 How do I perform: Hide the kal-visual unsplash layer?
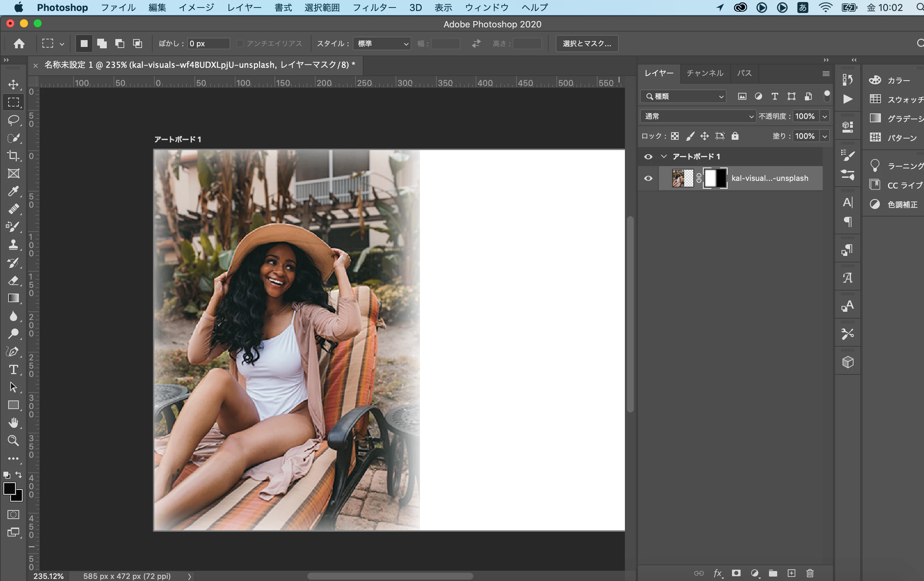[648, 178]
